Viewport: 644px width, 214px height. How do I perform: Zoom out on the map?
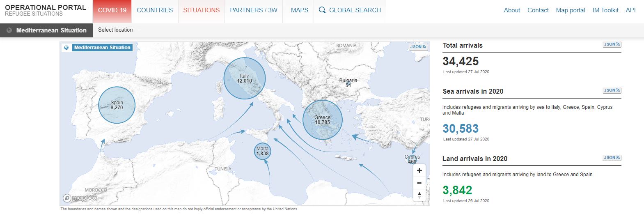(419, 183)
